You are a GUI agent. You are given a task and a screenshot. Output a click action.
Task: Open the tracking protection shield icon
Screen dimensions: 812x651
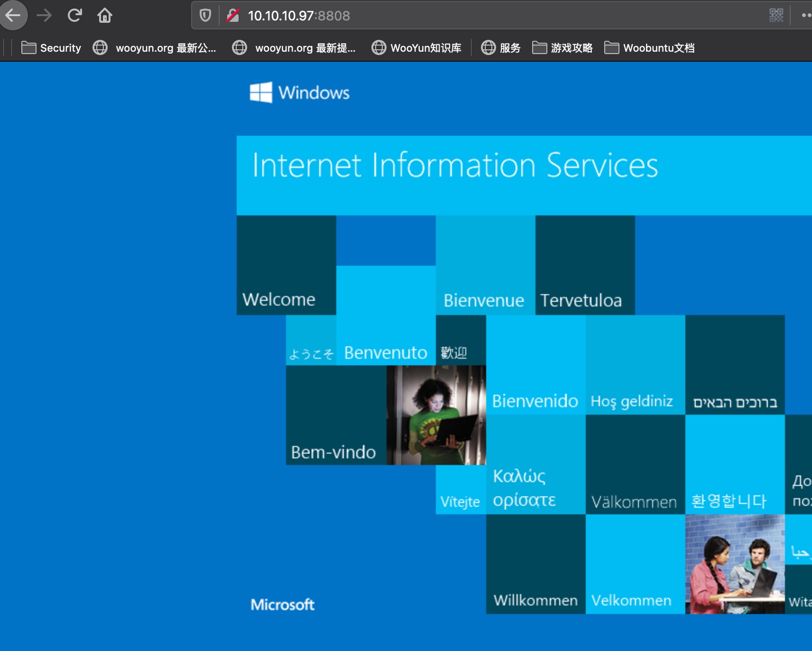coord(205,16)
